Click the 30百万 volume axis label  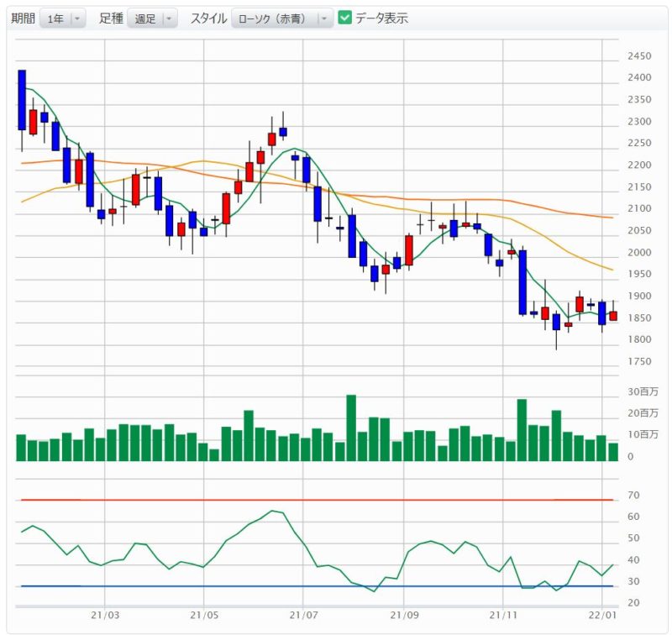pyautogui.click(x=643, y=391)
